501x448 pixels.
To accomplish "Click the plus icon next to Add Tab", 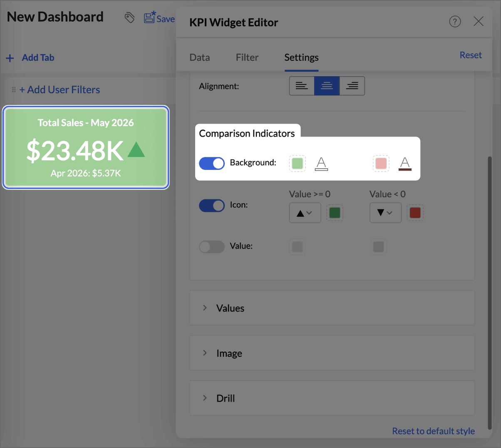I will (x=10, y=58).
